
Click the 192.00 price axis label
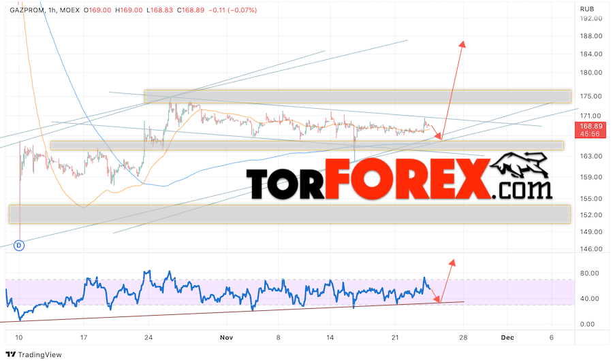(x=591, y=18)
